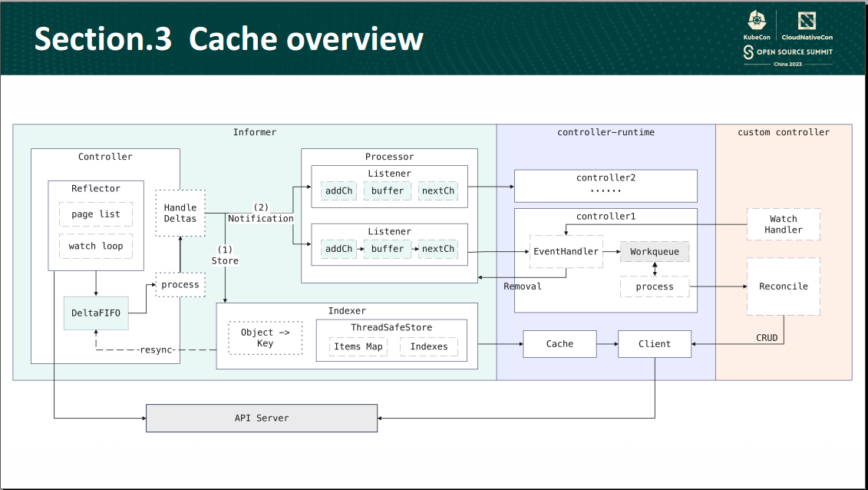Expand the controller2 box with ellipsis
Viewport: 868px width, 490px height.
tap(606, 185)
